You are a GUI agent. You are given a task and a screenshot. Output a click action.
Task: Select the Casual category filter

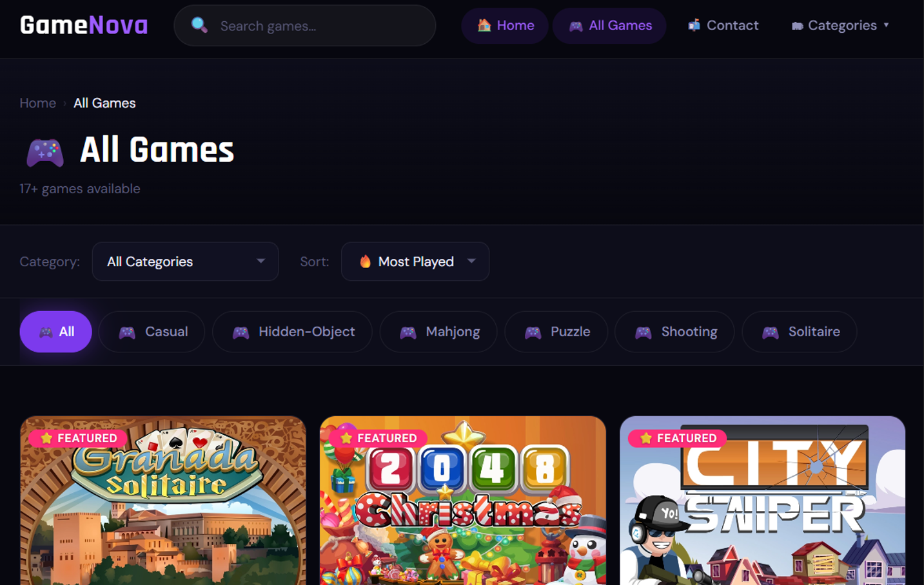point(152,332)
